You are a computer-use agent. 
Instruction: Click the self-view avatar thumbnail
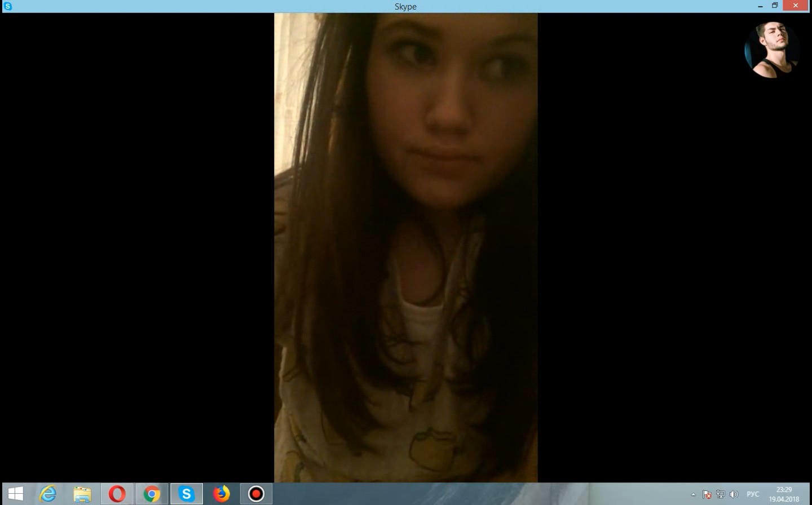click(x=772, y=50)
